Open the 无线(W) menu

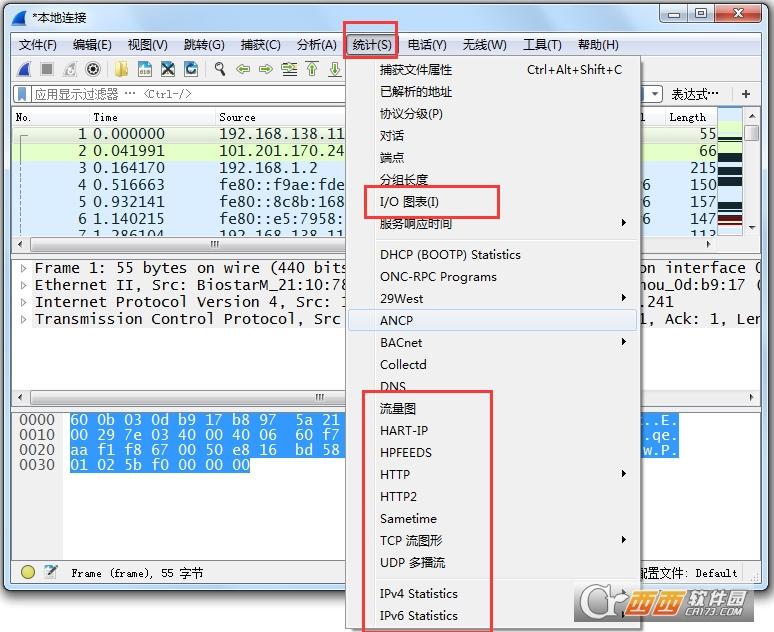[484, 45]
